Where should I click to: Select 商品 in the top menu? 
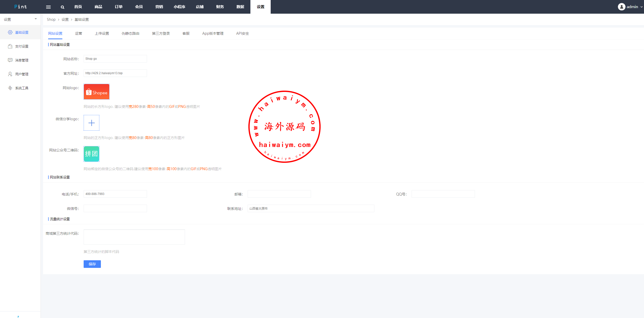pyautogui.click(x=98, y=7)
